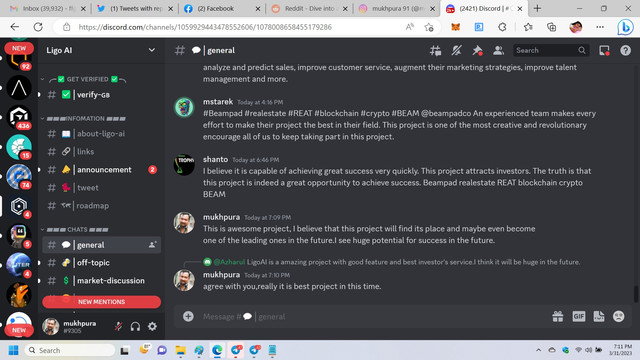This screenshot has width=640, height=360.
Task: Click the Windows taskbar Search box
Action: click(70, 350)
